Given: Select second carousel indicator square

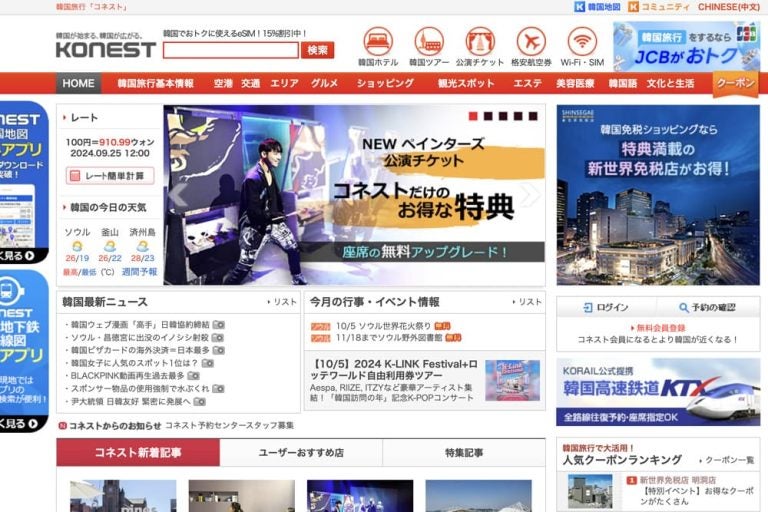Looking at the screenshot, I should pos(488,116).
